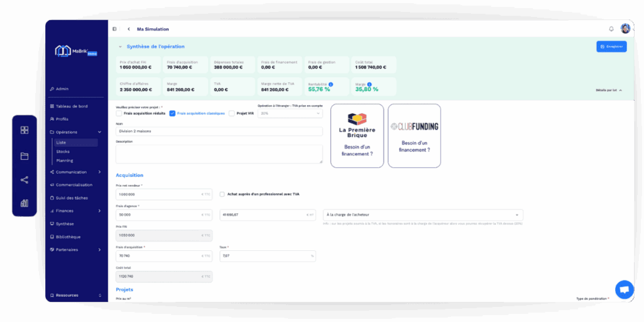This screenshot has height=322, width=644.
Task: Select Stocks under Opérations
Action: click(x=63, y=152)
